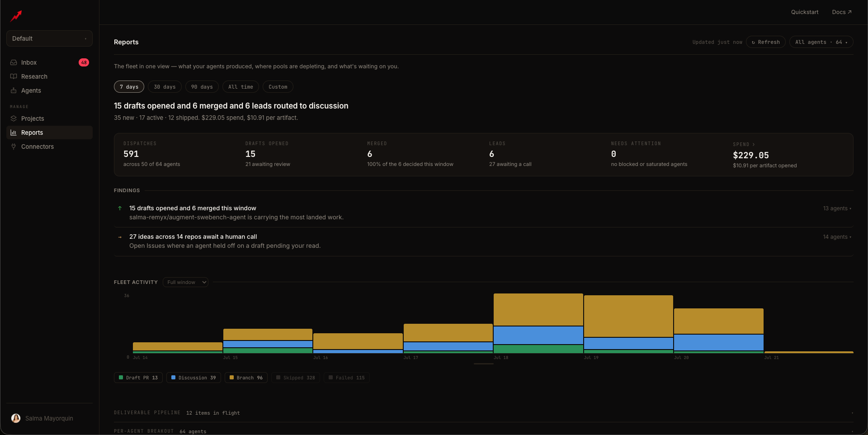This screenshot has width=868, height=435.
Task: Click the Reports bar-chart icon
Action: (14, 132)
